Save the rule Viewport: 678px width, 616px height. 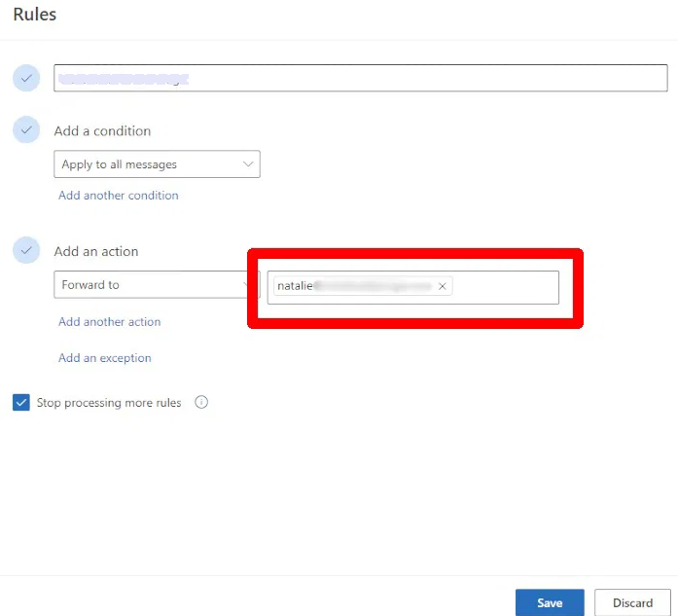point(550,602)
